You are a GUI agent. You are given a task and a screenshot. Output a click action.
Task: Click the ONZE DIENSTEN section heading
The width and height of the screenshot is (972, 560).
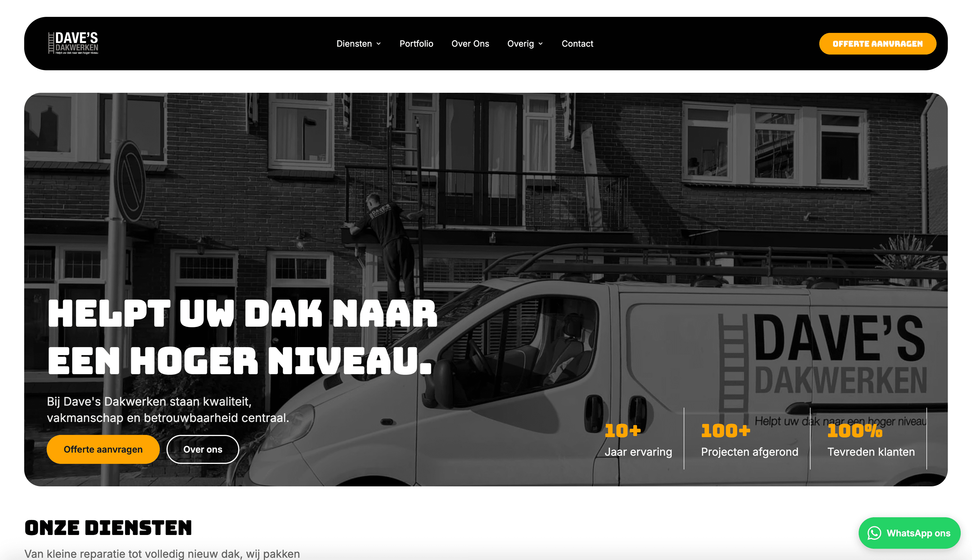coord(108,528)
